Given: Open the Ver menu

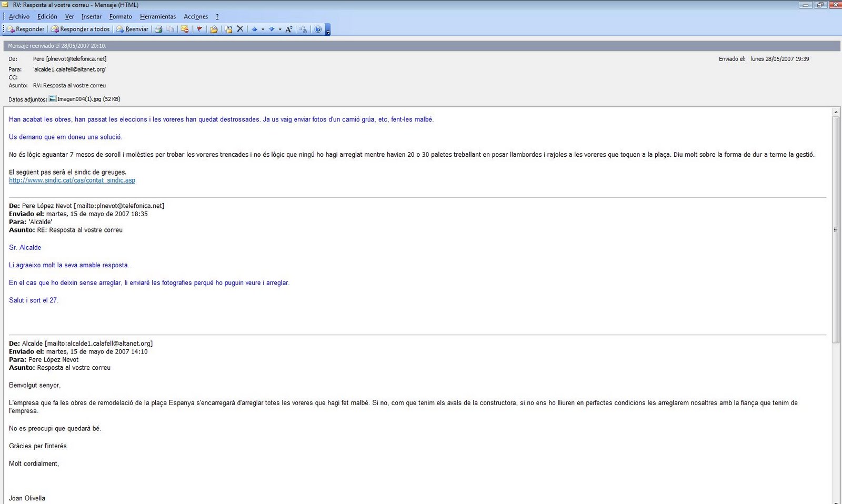Looking at the screenshot, I should (69, 17).
